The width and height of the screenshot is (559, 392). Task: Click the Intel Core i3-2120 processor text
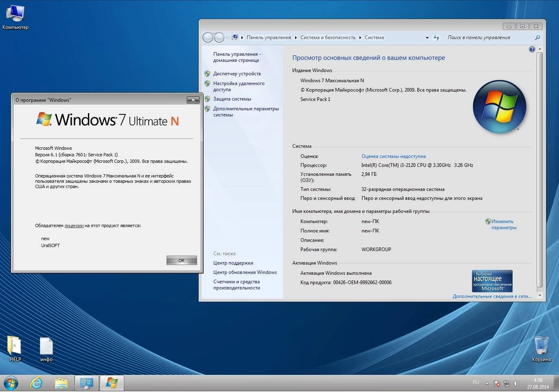point(417,165)
